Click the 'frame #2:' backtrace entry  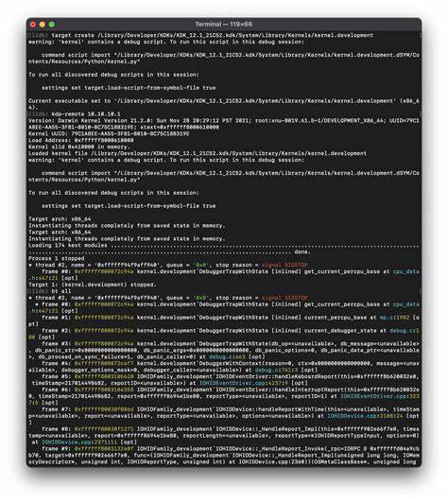point(224,334)
